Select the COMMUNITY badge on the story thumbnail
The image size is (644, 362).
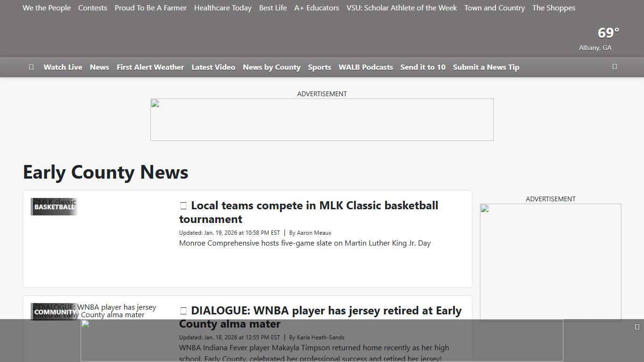pyautogui.click(x=54, y=312)
